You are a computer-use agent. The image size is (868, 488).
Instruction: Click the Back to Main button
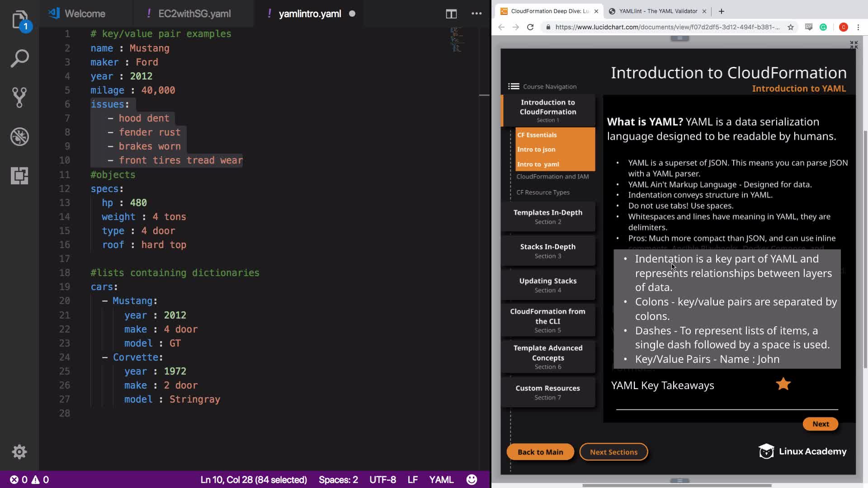click(540, 452)
